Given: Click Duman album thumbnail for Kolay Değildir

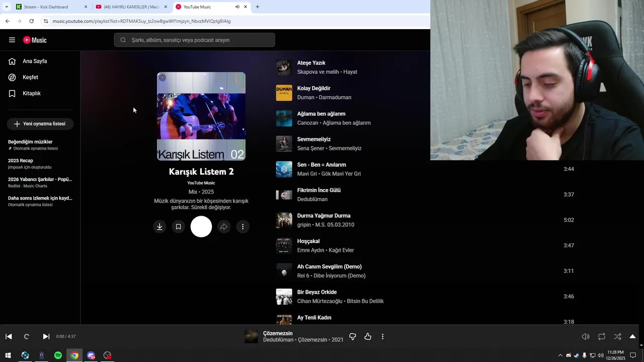Looking at the screenshot, I should pyautogui.click(x=284, y=93).
